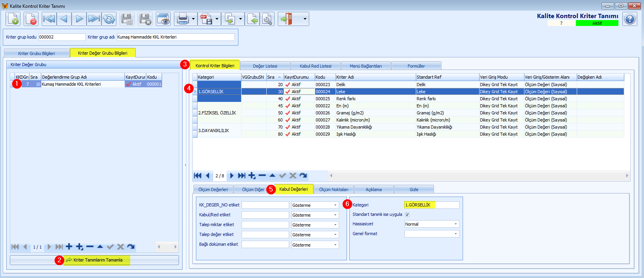This screenshot has height=278, width=644.
Task: Click the Kriter grup kodu field
Action: [62, 37]
